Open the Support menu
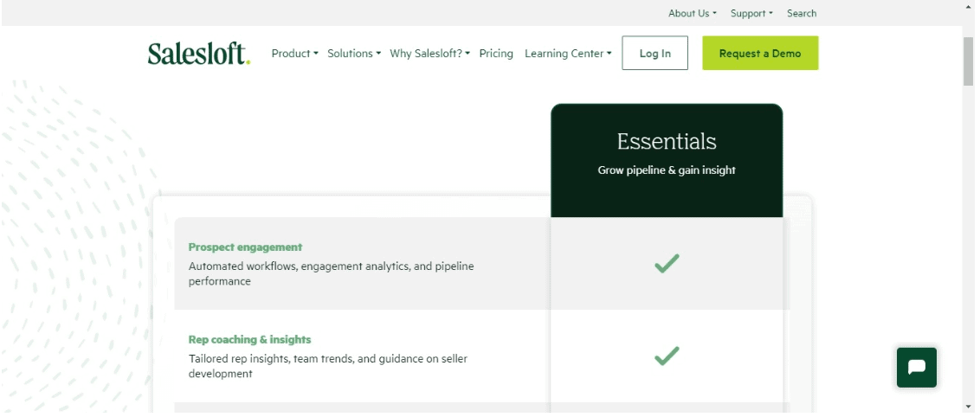This screenshot has height=417, width=980. 751,13
